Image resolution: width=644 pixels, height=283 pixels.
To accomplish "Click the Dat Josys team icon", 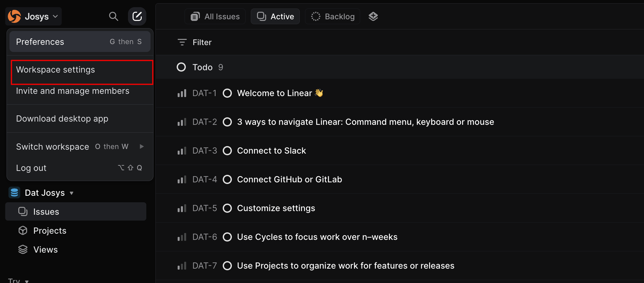I will 14,193.
